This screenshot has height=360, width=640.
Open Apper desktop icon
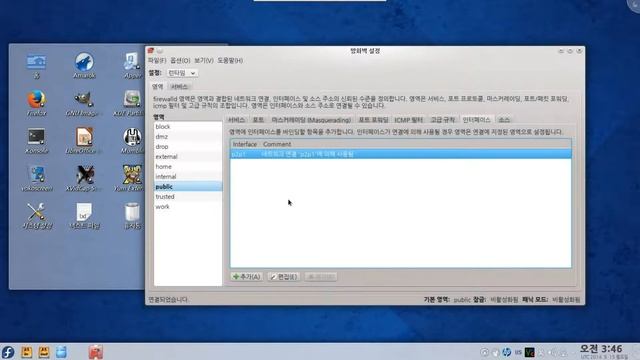[132, 65]
